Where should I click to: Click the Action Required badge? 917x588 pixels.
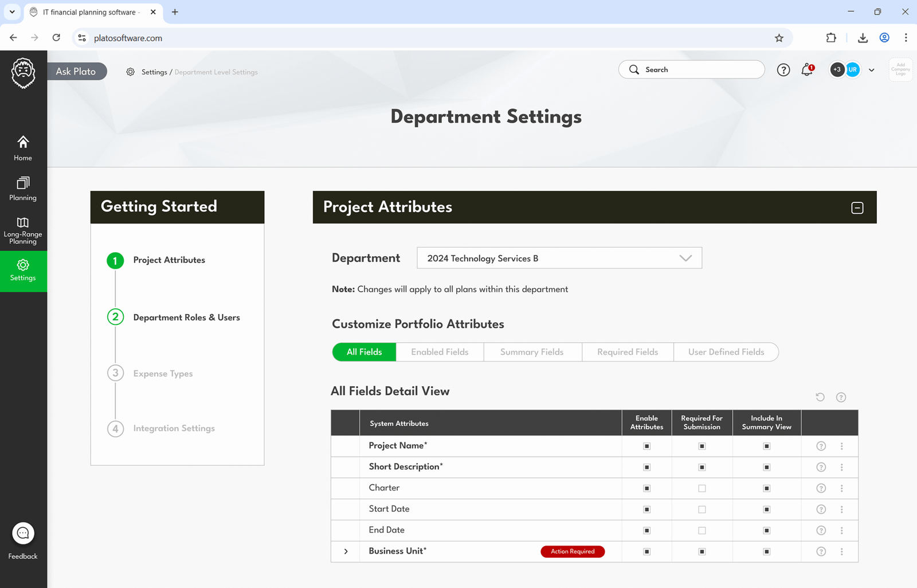(573, 551)
